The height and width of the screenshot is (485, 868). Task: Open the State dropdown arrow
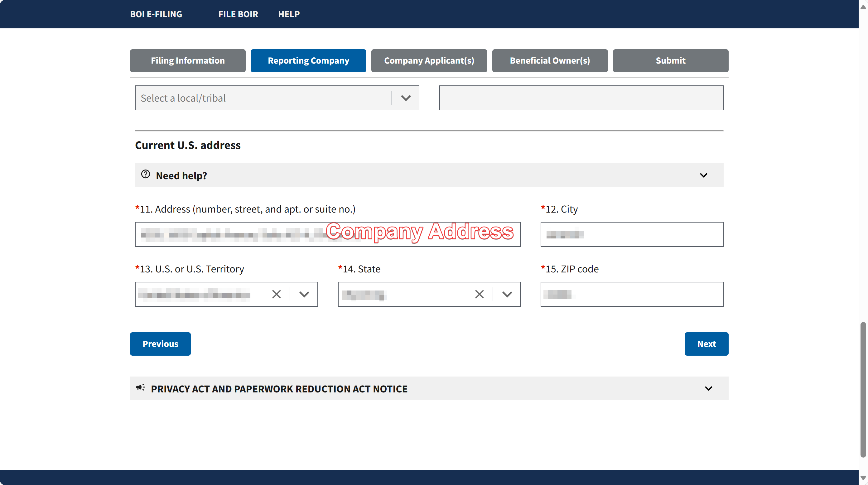[507, 294]
